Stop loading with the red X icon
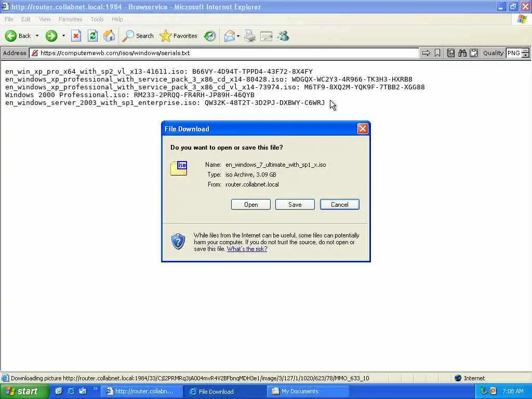This screenshot has height=399, width=532. (76, 36)
